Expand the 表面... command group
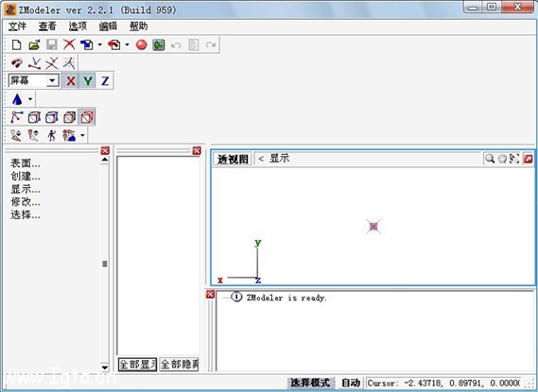538x392 pixels. (x=26, y=163)
